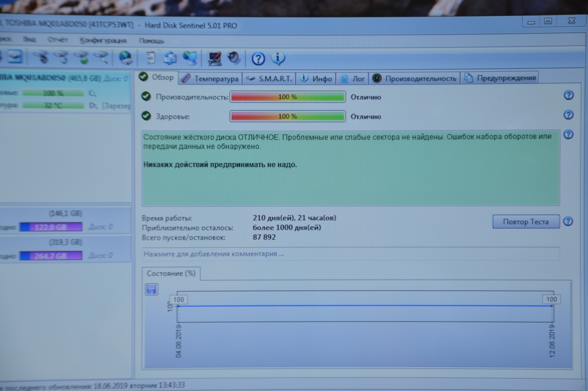The width and height of the screenshot is (588, 391).
Task: Click the 122.0 GB partition usage bar
Action: point(51,227)
